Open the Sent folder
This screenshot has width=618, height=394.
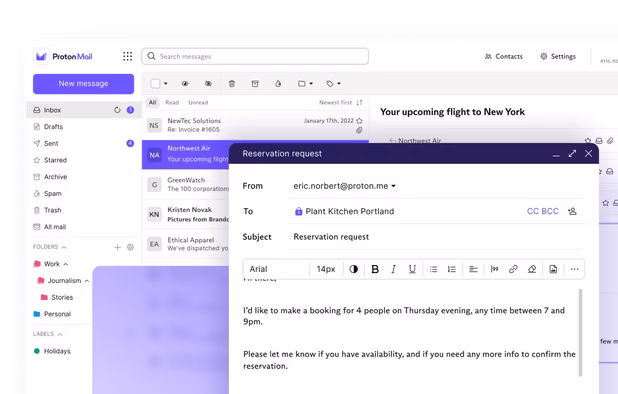(x=84, y=143)
